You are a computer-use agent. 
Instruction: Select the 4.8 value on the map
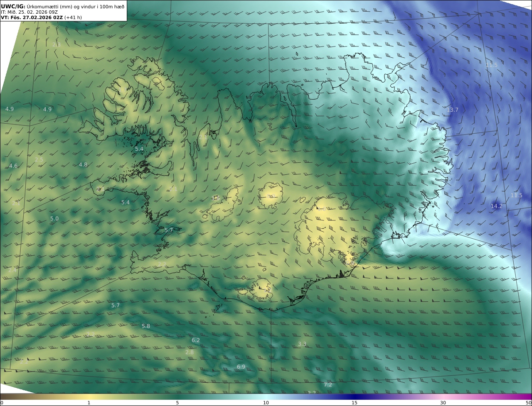pos(83,165)
